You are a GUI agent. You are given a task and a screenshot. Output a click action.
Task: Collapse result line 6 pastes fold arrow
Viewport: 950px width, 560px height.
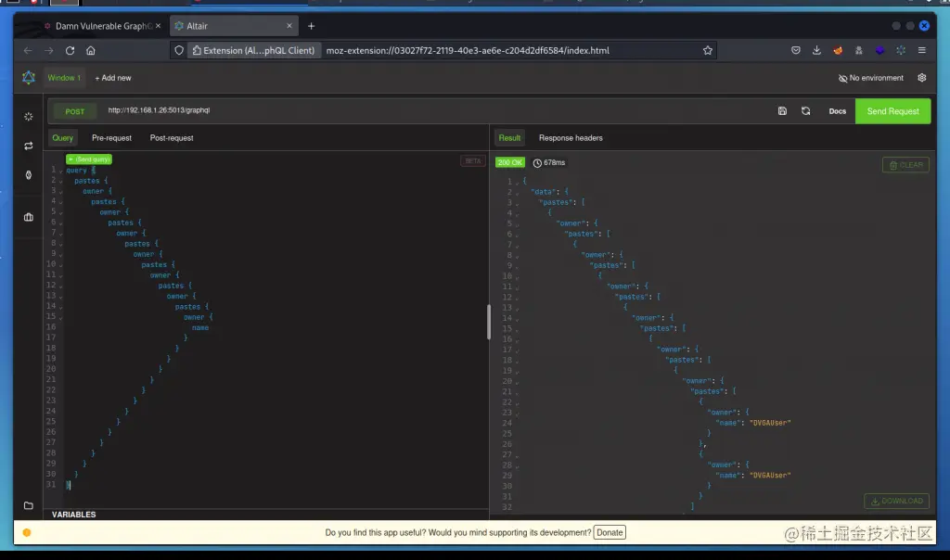click(x=517, y=235)
